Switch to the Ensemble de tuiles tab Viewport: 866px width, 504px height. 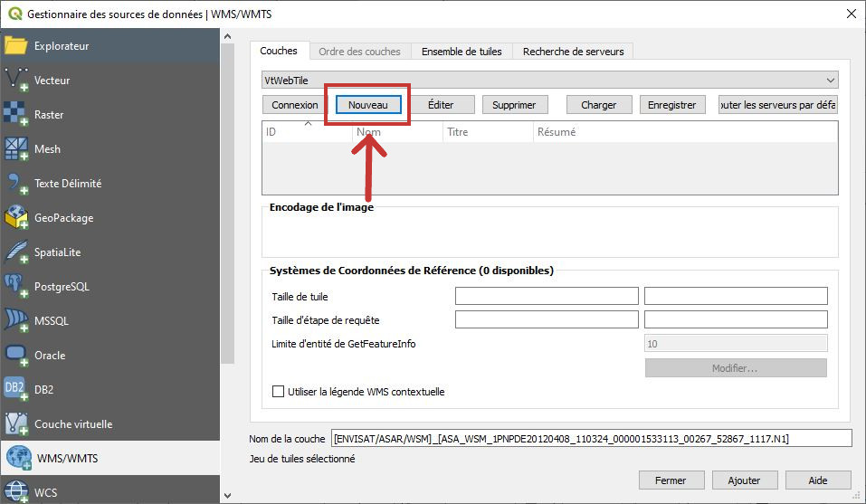point(462,52)
